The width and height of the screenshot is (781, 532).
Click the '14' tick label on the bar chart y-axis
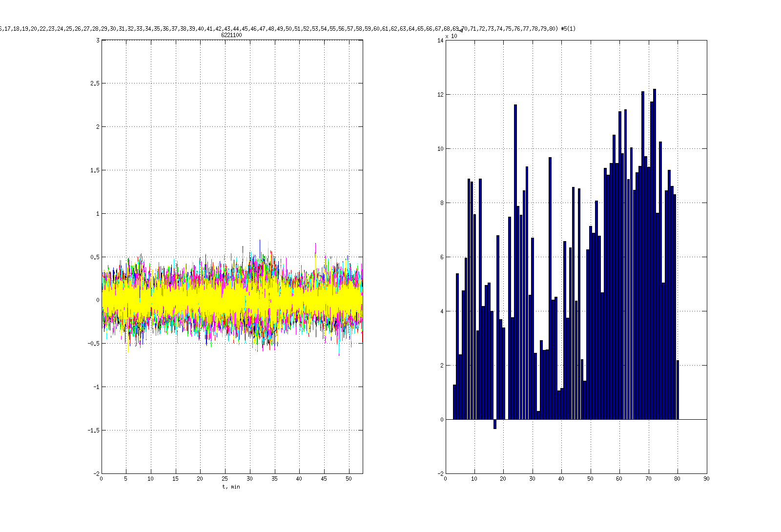coord(441,41)
